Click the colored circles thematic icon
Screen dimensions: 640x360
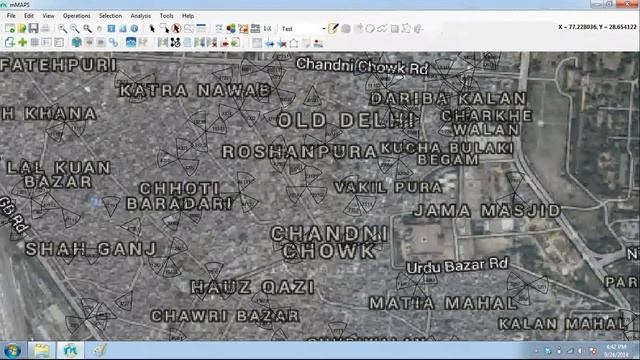231,29
